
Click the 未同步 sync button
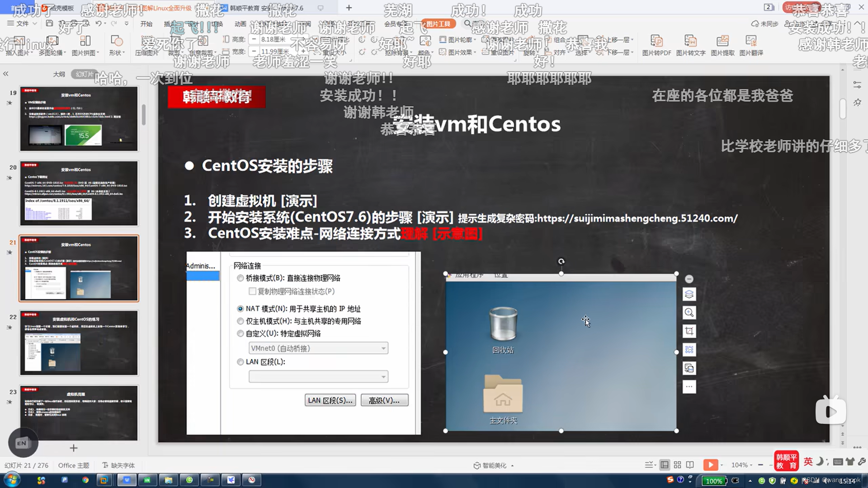(x=765, y=23)
